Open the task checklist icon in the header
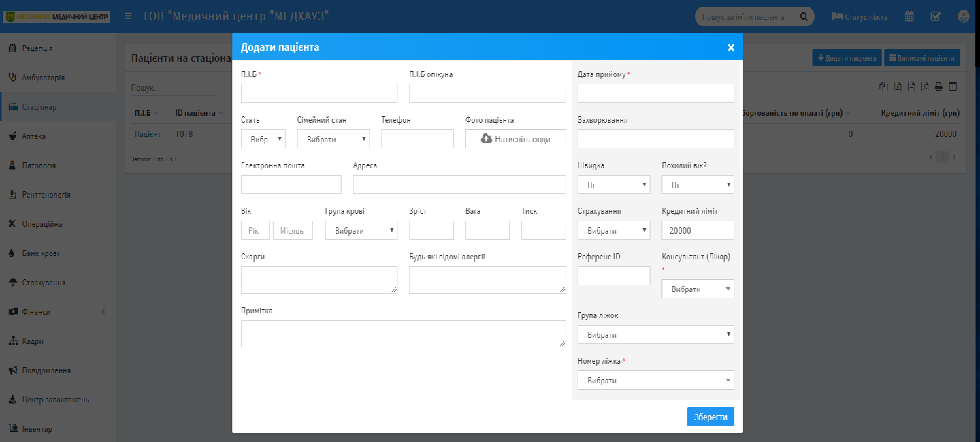980x442 pixels. click(x=935, y=16)
